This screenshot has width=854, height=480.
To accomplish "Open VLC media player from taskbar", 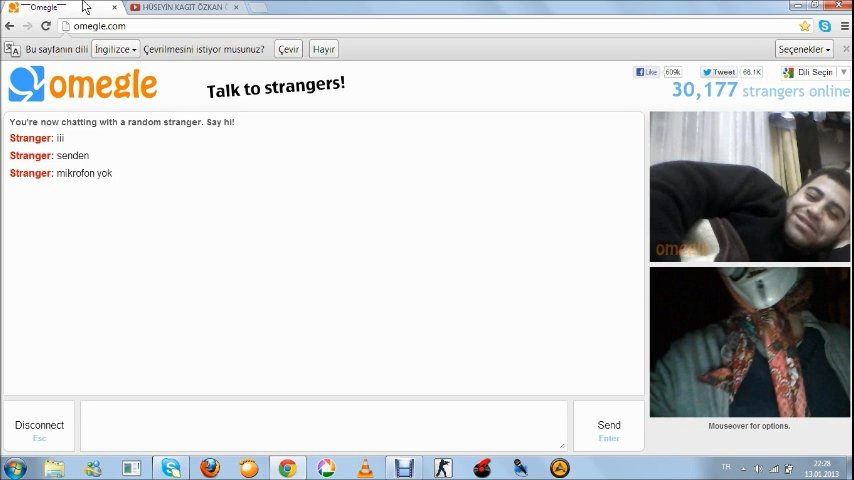I will (365, 468).
